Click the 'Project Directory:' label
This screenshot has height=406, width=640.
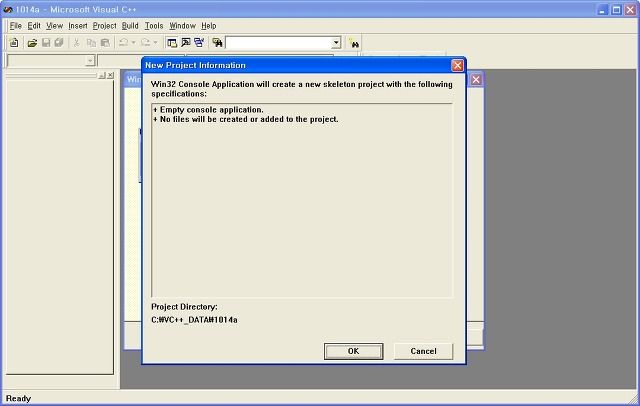(x=184, y=307)
